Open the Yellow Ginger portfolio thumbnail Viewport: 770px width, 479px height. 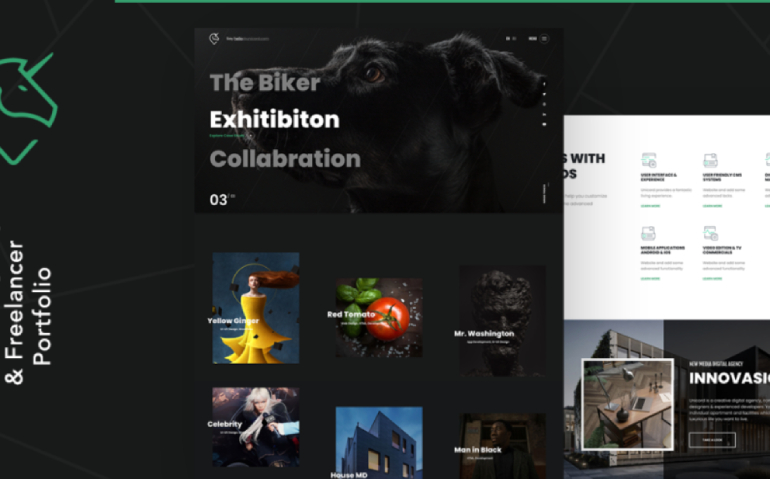coord(256,308)
